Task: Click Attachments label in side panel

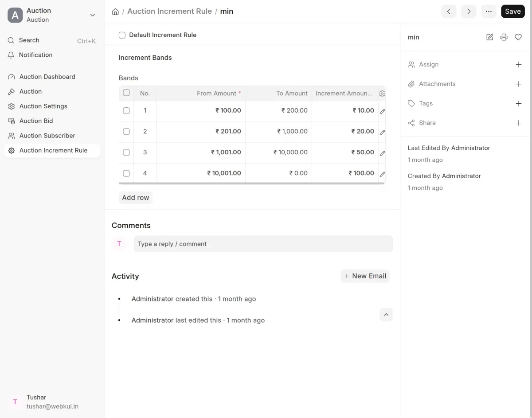Action: 437,84
